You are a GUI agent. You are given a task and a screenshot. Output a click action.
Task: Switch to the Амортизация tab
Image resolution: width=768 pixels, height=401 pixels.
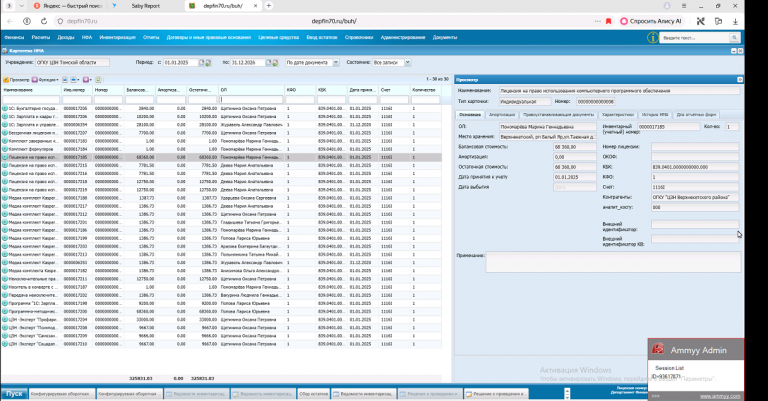(502, 115)
